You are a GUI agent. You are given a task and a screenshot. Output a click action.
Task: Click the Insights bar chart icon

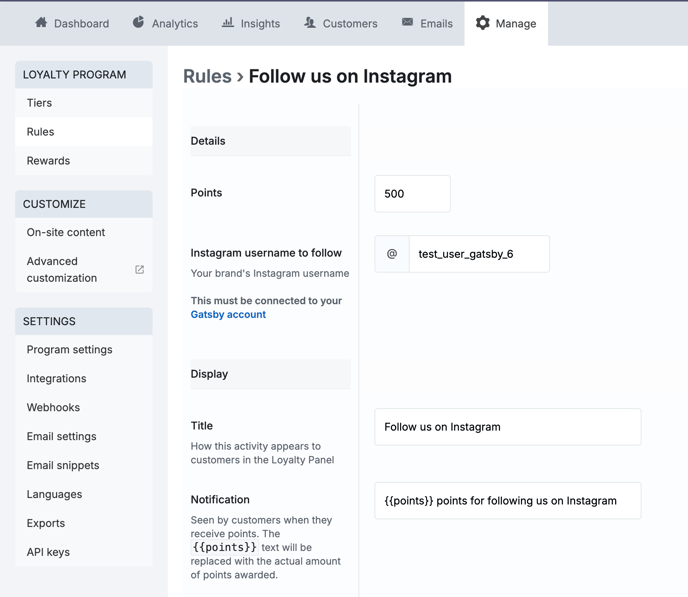click(228, 23)
